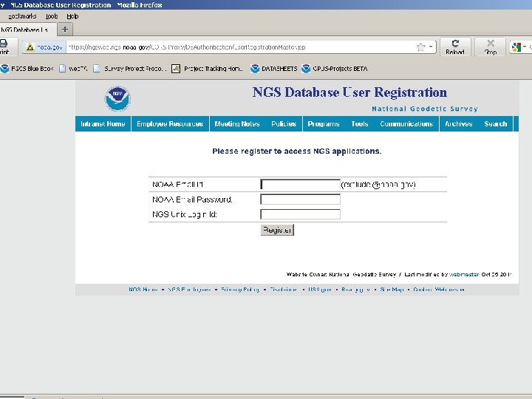
Task: Click the Stop loading button
Action: click(x=491, y=47)
